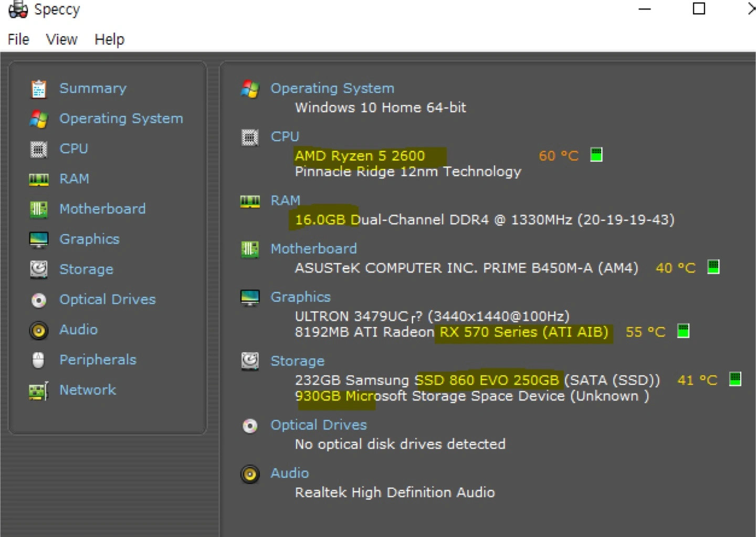Click the SSD temperature 41 °C value
Image resolution: width=756 pixels, height=537 pixels.
[697, 380]
